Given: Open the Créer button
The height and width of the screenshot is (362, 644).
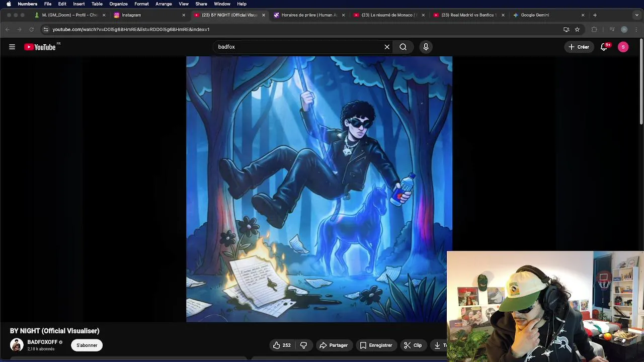Looking at the screenshot, I should [579, 47].
